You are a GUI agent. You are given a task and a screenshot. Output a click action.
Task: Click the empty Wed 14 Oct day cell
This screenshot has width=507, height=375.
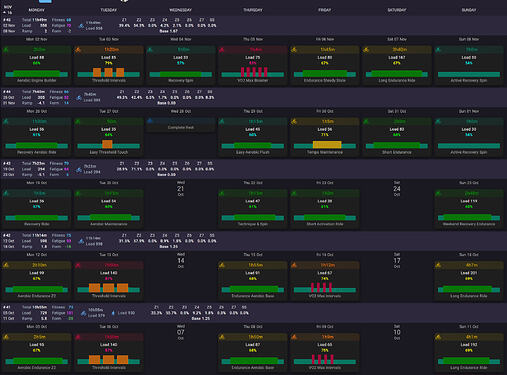[x=181, y=277]
